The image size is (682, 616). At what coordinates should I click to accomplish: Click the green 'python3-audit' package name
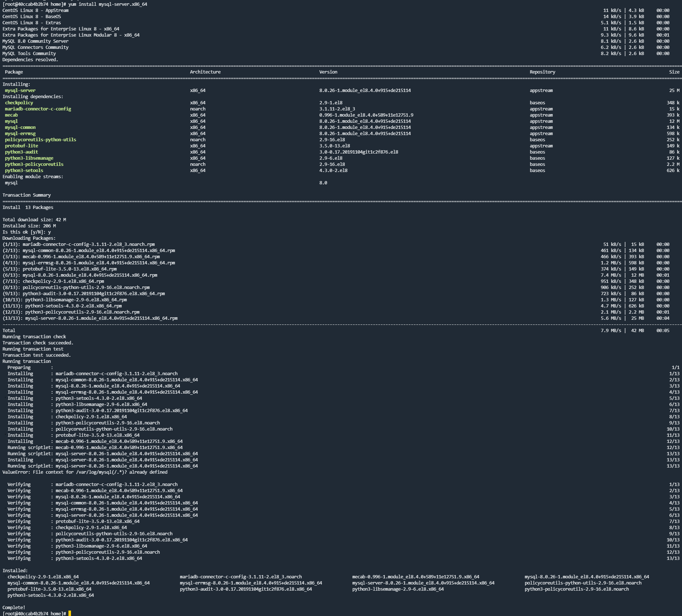21,152
